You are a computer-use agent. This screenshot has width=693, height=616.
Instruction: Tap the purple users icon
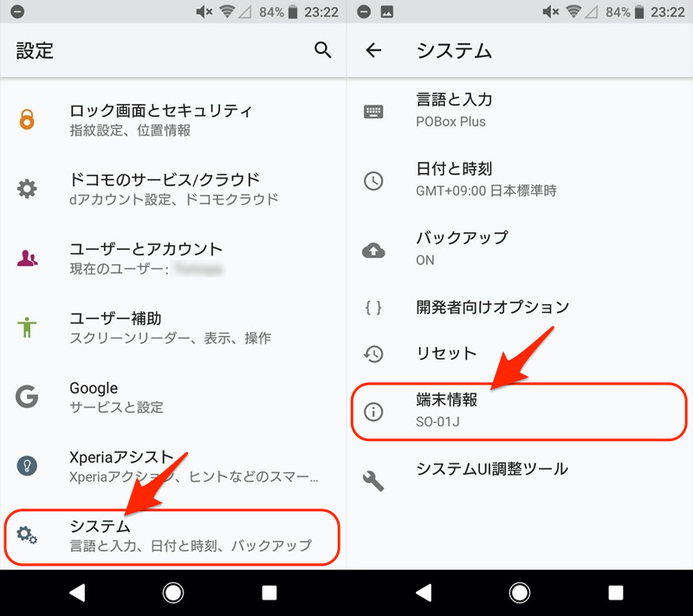(28, 258)
